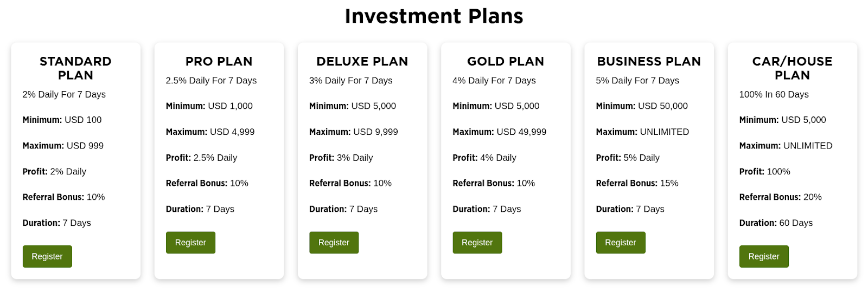Hit Register on the Gold Plan card
The image size is (868, 299).
click(477, 243)
